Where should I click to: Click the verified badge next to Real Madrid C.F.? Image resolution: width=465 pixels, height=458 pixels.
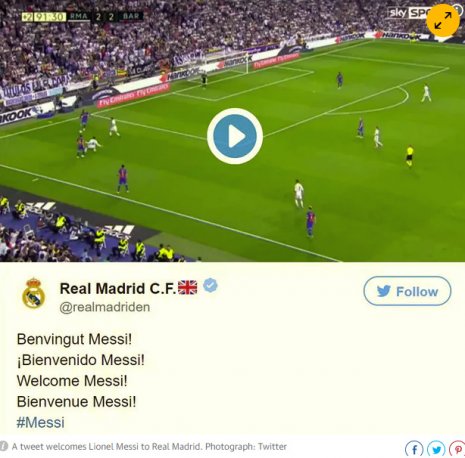(210, 286)
